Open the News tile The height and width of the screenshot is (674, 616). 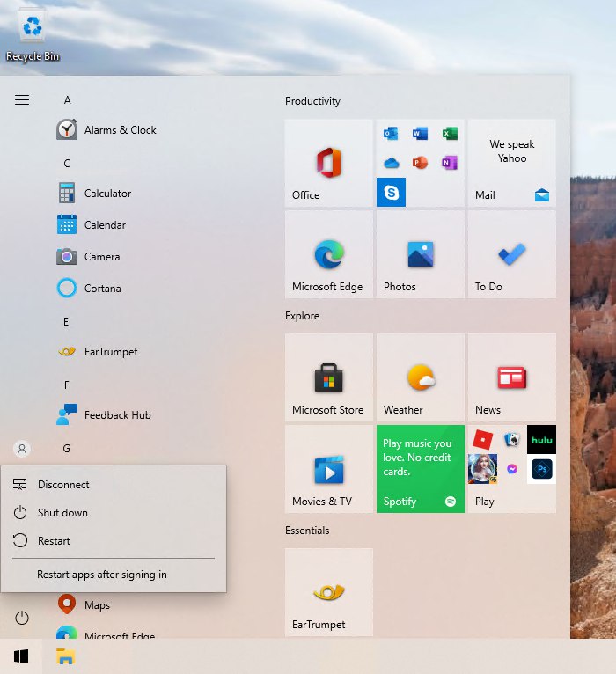click(512, 377)
